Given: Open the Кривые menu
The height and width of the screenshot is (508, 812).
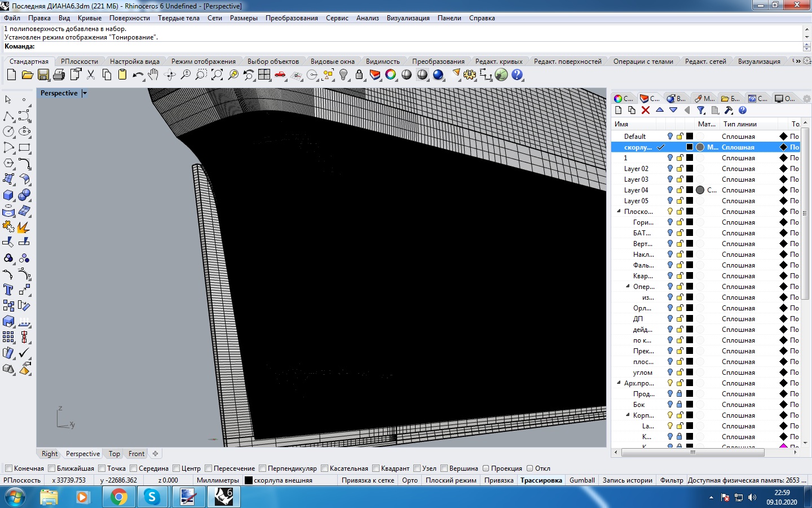Looking at the screenshot, I should [x=90, y=18].
